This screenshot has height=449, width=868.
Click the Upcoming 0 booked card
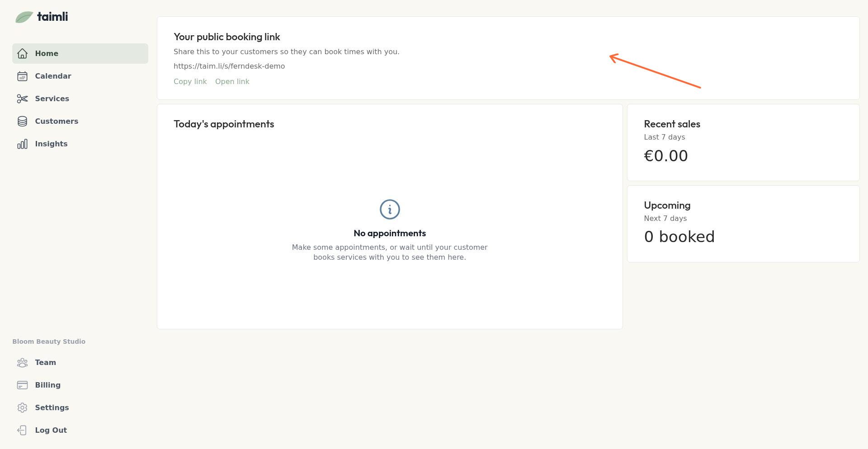[x=743, y=224]
